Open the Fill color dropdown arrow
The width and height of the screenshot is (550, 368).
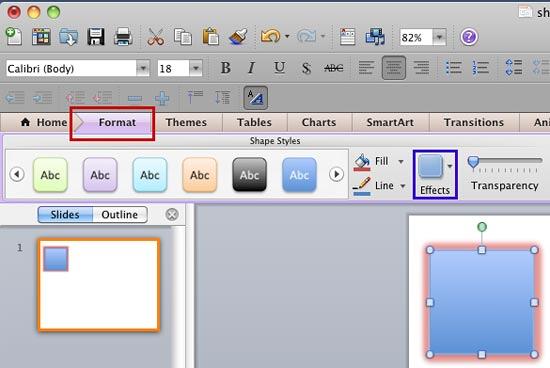pyautogui.click(x=401, y=161)
